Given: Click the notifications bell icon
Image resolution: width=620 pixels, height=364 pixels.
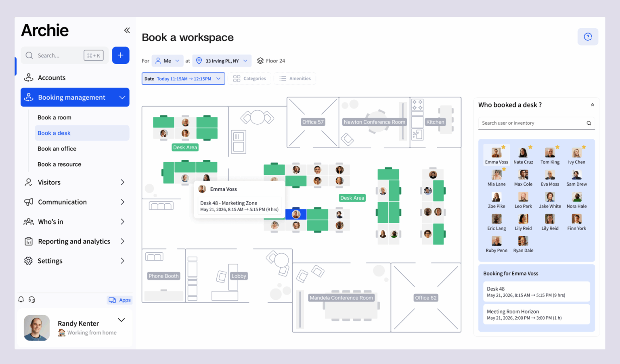Looking at the screenshot, I should pyautogui.click(x=21, y=299).
